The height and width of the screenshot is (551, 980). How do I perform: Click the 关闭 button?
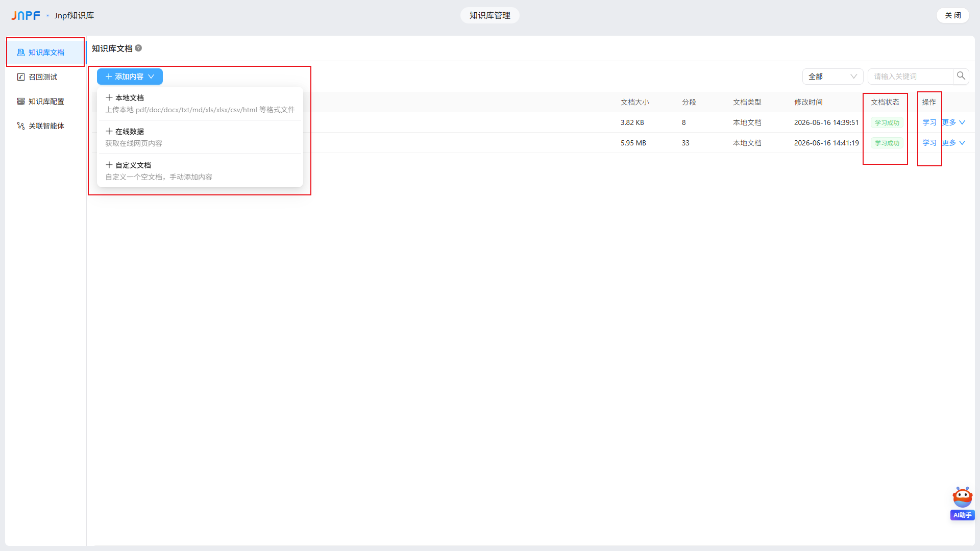pyautogui.click(x=952, y=15)
